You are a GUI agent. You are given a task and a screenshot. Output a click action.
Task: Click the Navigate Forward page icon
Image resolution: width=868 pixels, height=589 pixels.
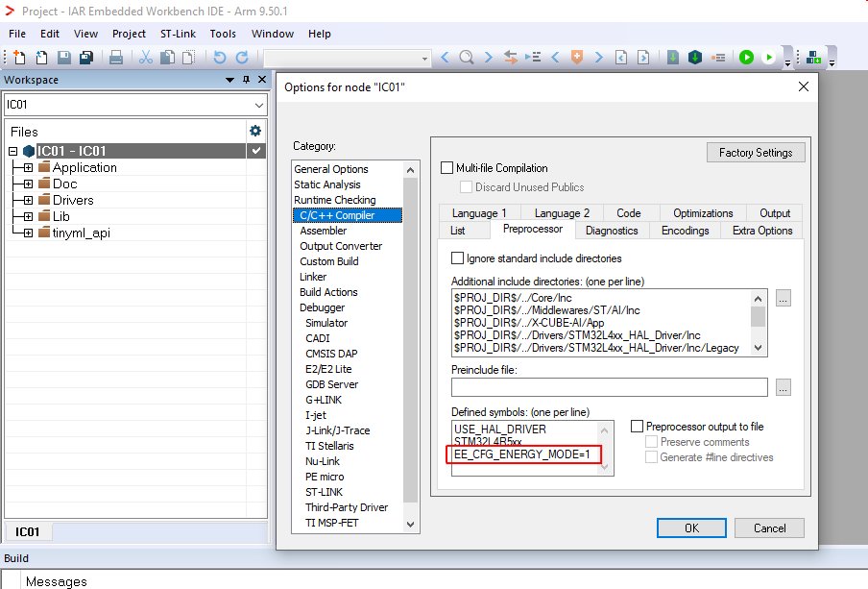coord(643,57)
